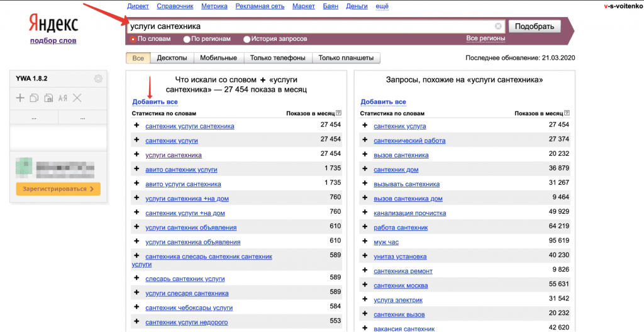Open the 'подбор слов' link
Screen dimensions: 644x332
[x=53, y=41]
